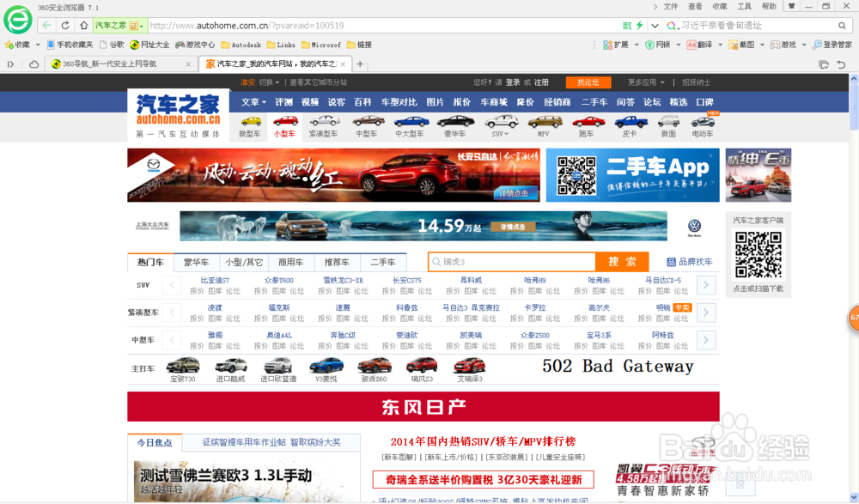The height and width of the screenshot is (504, 859).
Task: Open the Autodesk bookmark folder
Action: [x=241, y=45]
